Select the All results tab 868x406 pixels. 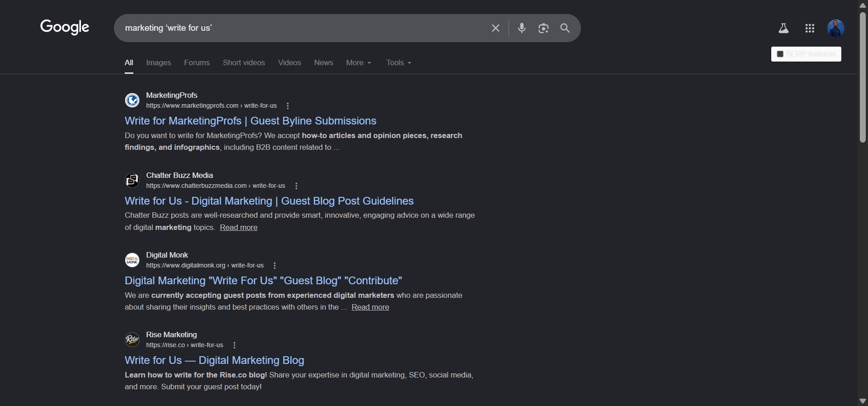(129, 62)
